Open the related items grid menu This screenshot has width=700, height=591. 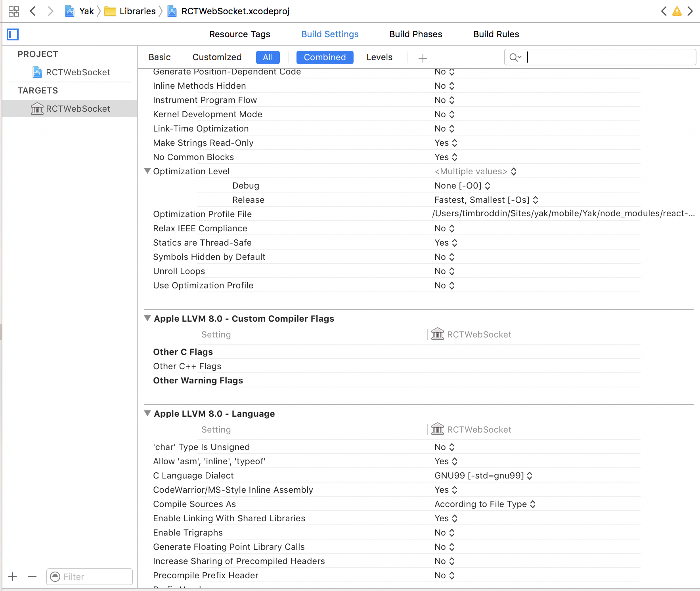(14, 11)
